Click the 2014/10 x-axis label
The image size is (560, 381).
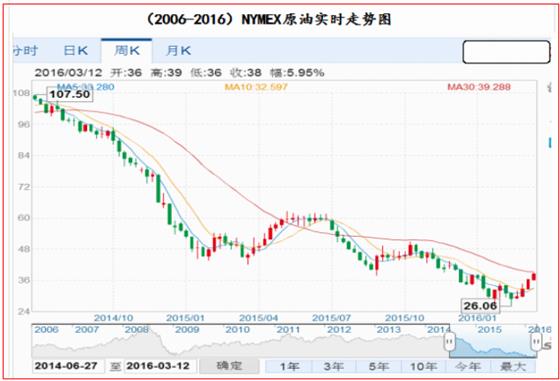pyautogui.click(x=113, y=318)
